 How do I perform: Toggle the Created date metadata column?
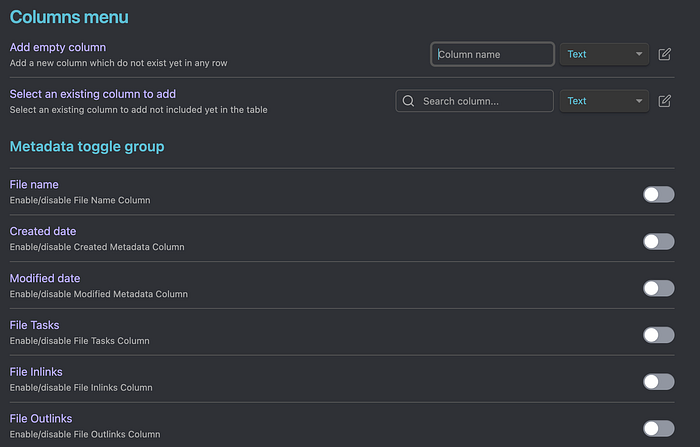pyautogui.click(x=658, y=241)
